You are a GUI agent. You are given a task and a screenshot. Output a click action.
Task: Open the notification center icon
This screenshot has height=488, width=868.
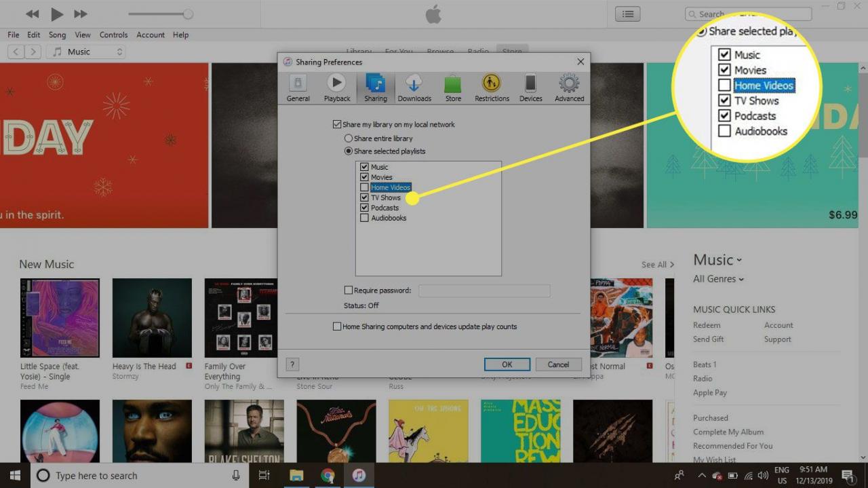(x=848, y=475)
